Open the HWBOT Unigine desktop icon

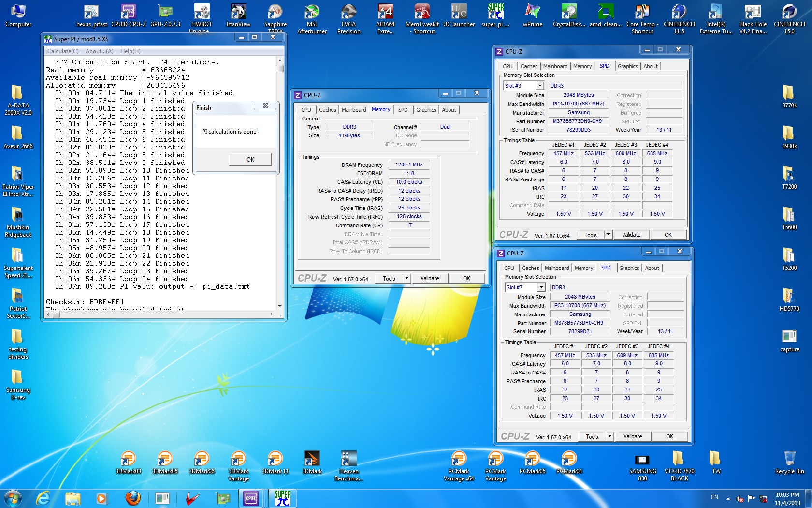tap(202, 18)
